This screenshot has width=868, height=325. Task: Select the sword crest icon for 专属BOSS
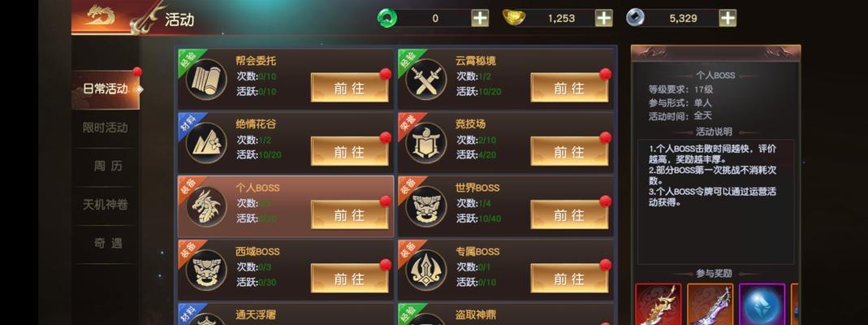(x=425, y=271)
